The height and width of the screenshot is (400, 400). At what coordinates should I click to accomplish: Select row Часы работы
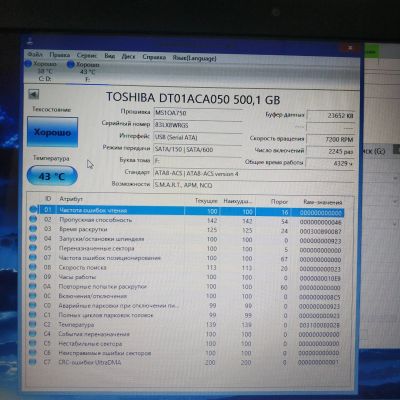click(x=186, y=277)
